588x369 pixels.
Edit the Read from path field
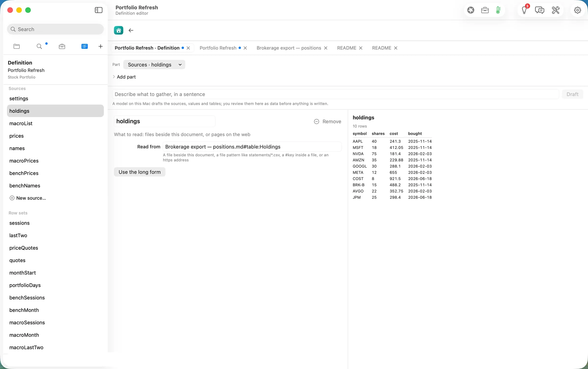click(x=252, y=147)
